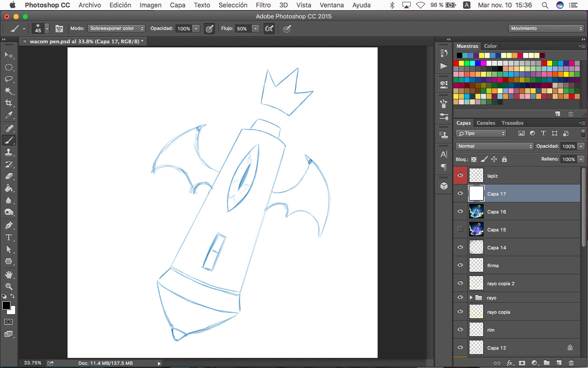Hide the firma layer
Image resolution: width=588 pixels, height=368 pixels.
click(460, 265)
